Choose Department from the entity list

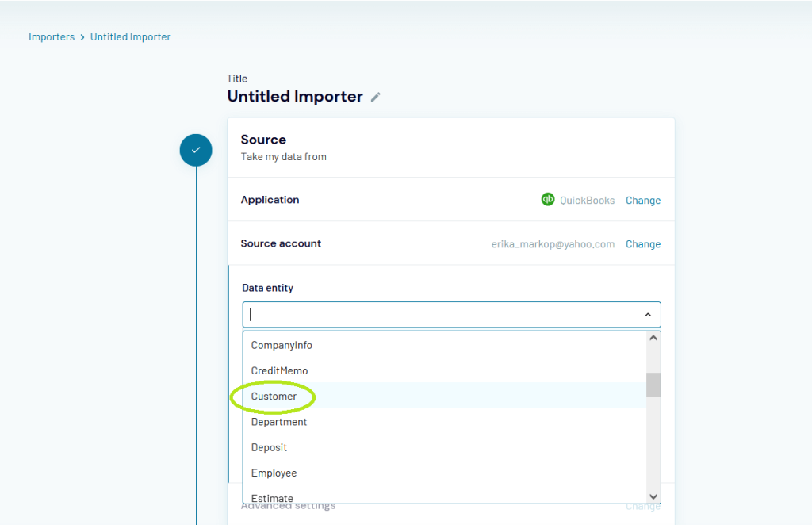click(278, 422)
